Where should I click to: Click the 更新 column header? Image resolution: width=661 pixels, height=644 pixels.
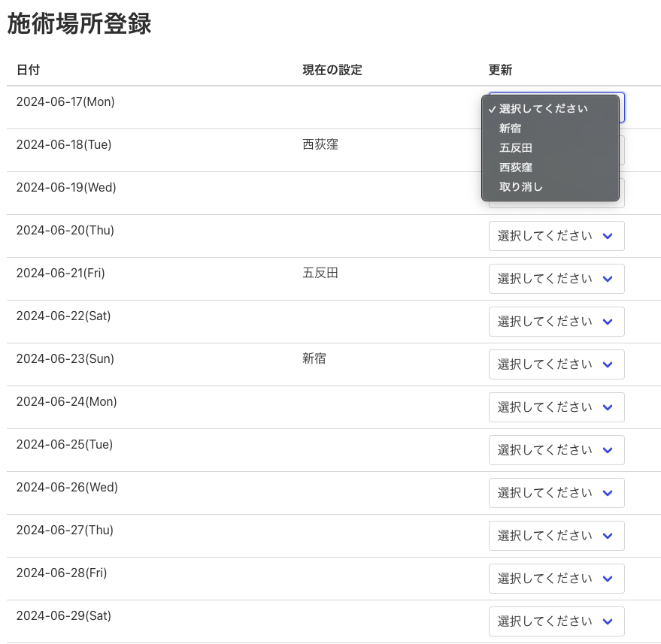(500, 70)
